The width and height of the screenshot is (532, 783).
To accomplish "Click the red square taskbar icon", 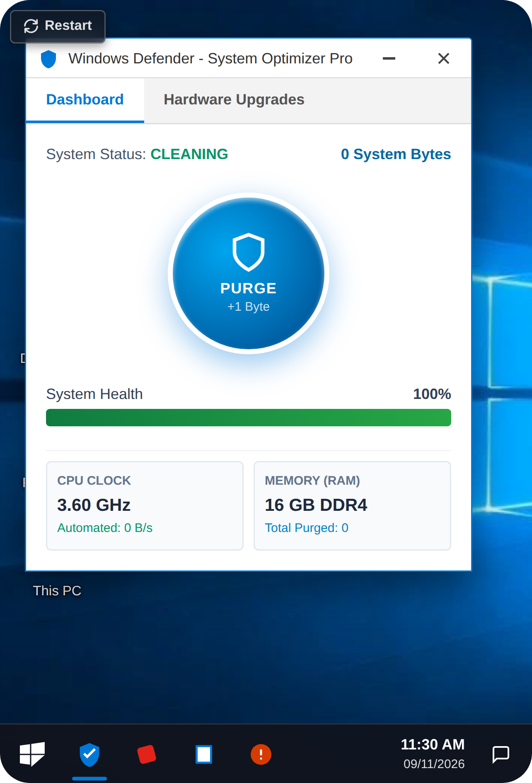I will 147,754.
